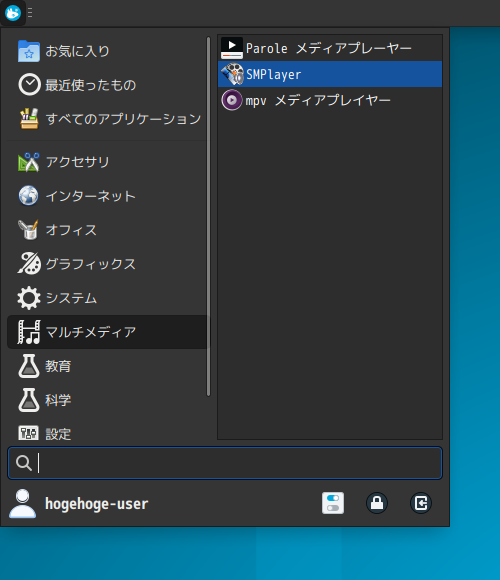500x580 pixels.
Task: Open すべてのアプリケーション category
Action: (x=107, y=119)
